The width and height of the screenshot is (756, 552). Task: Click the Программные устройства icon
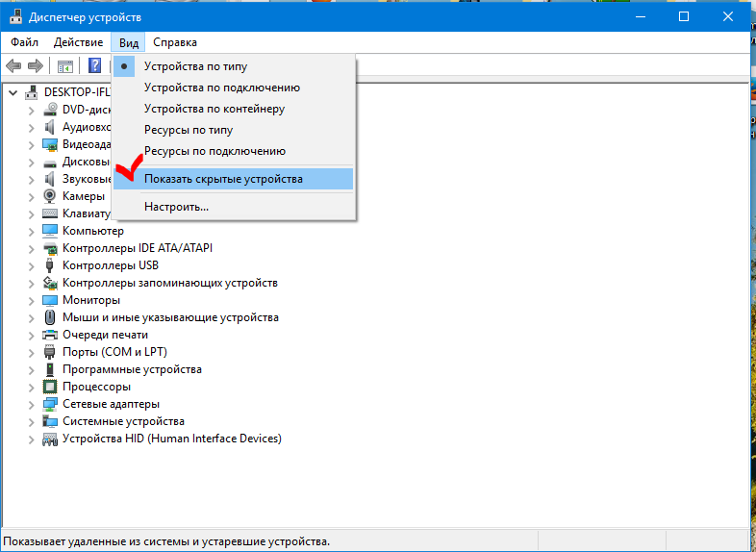(50, 369)
